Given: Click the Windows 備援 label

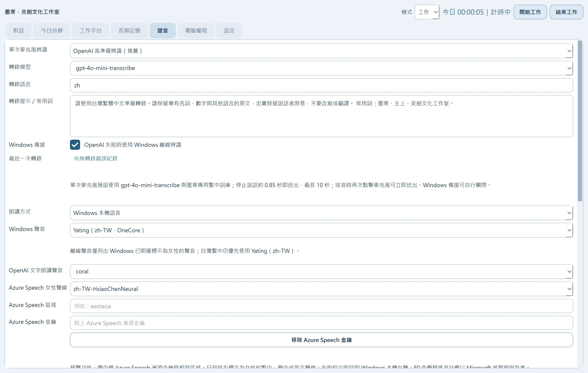Looking at the screenshot, I should (27, 145).
